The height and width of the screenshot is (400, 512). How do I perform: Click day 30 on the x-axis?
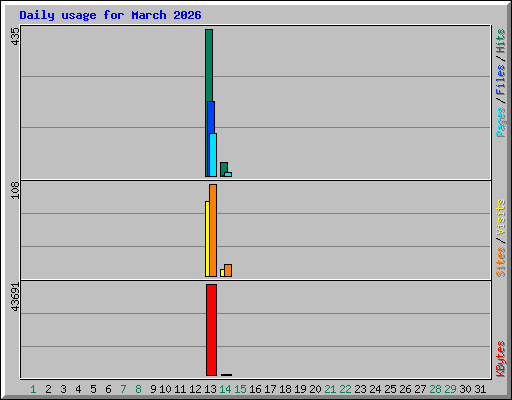tap(465, 389)
